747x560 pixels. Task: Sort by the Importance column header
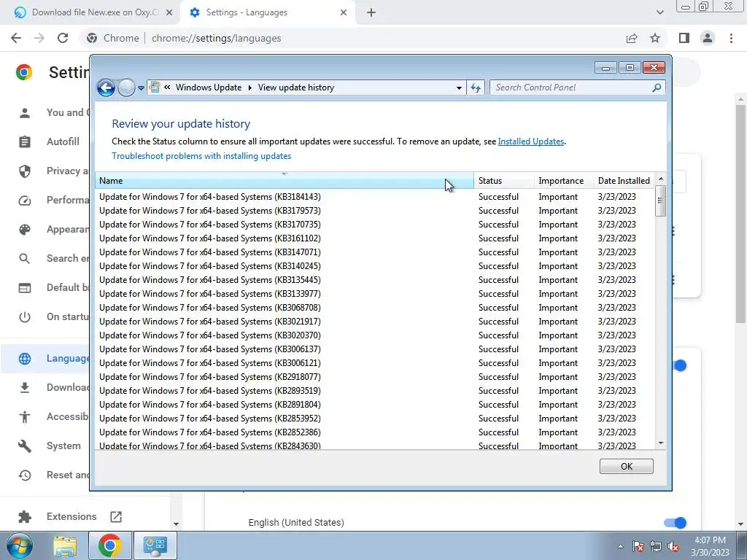point(564,181)
